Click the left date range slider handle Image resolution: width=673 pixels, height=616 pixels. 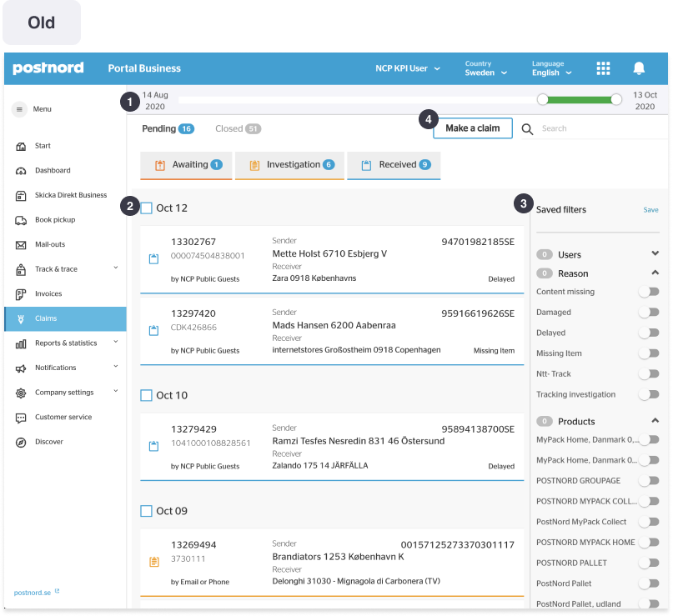[x=543, y=99]
